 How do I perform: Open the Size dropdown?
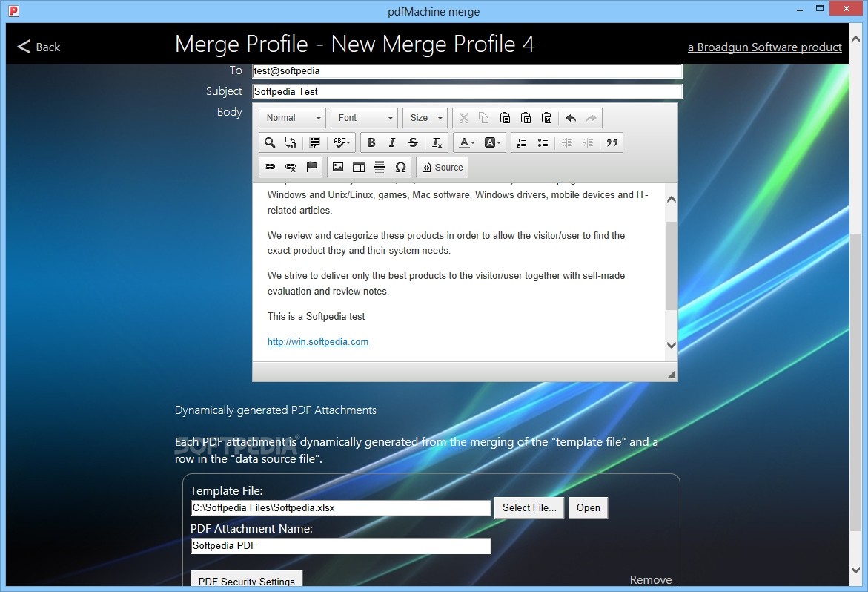click(x=425, y=118)
